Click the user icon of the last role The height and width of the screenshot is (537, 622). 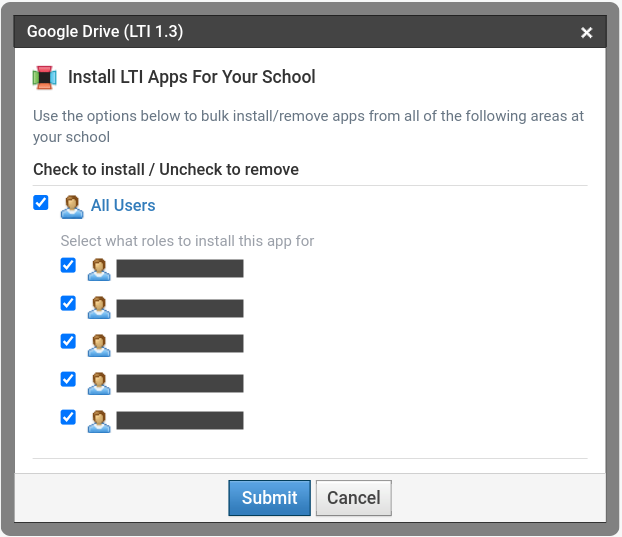tap(99, 422)
